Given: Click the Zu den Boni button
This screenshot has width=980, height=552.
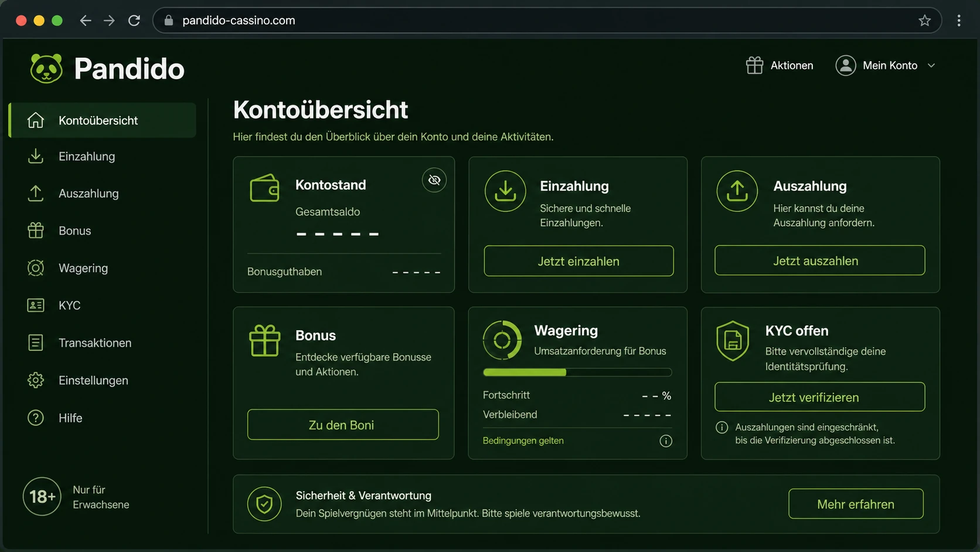Looking at the screenshot, I should pyautogui.click(x=343, y=425).
